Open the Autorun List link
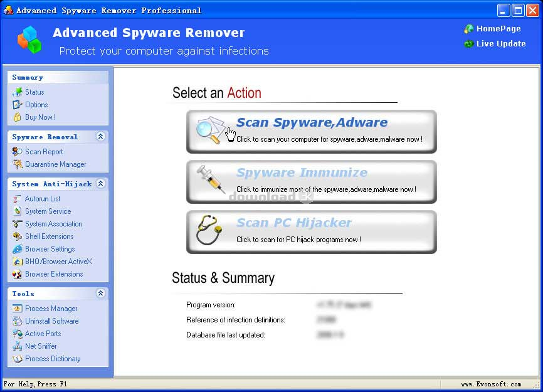This screenshot has width=543, height=392. [x=43, y=199]
